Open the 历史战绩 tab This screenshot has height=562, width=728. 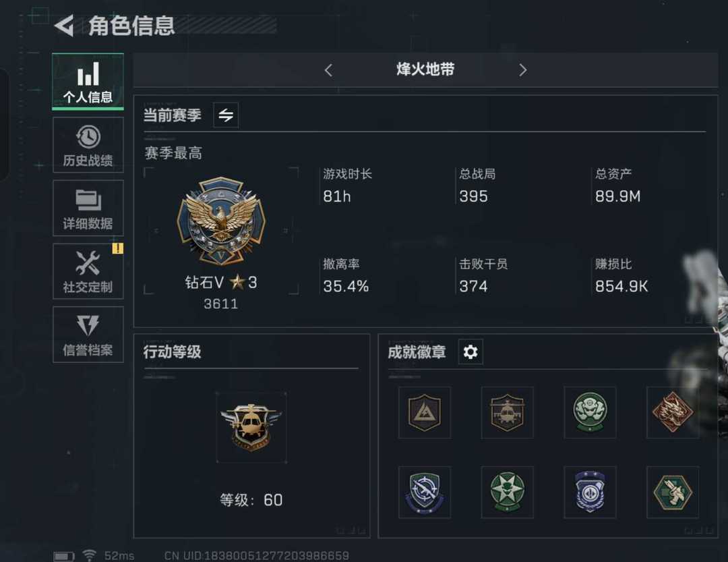pyautogui.click(x=88, y=145)
